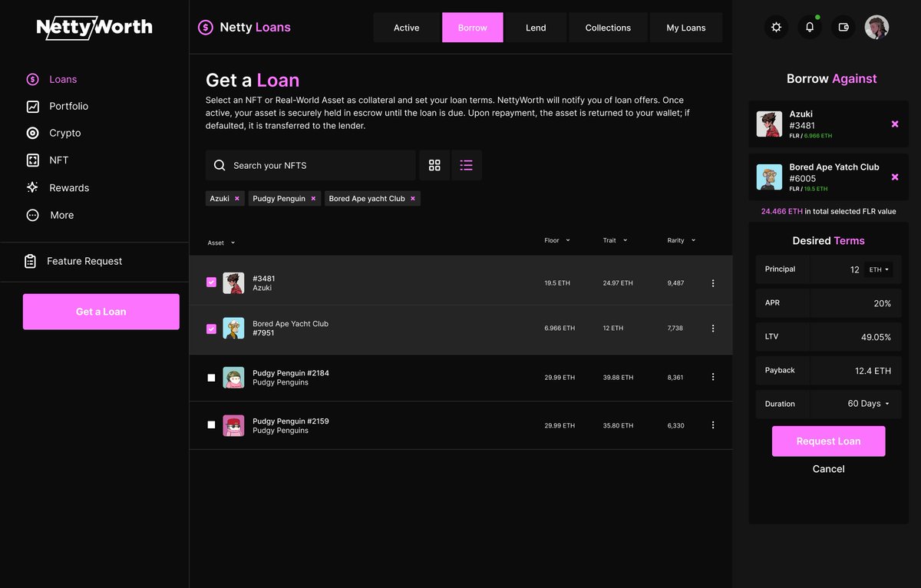Open Crypto section in sidebar
921x588 pixels.
tap(54, 133)
